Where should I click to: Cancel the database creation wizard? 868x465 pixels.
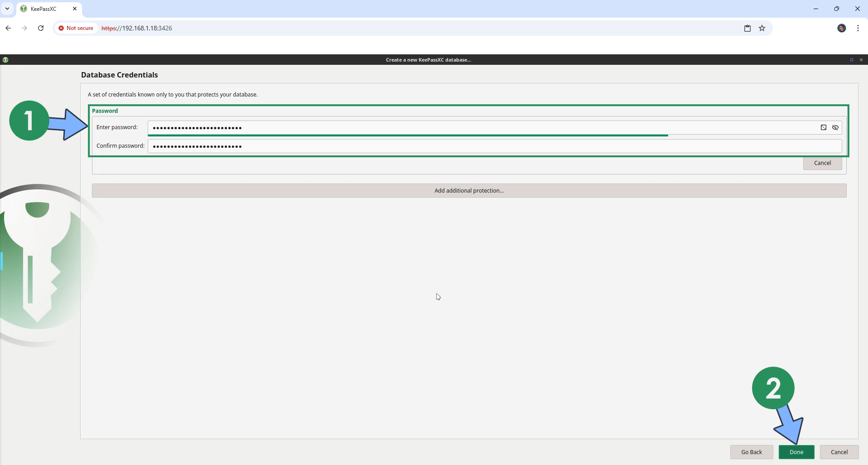point(839,452)
